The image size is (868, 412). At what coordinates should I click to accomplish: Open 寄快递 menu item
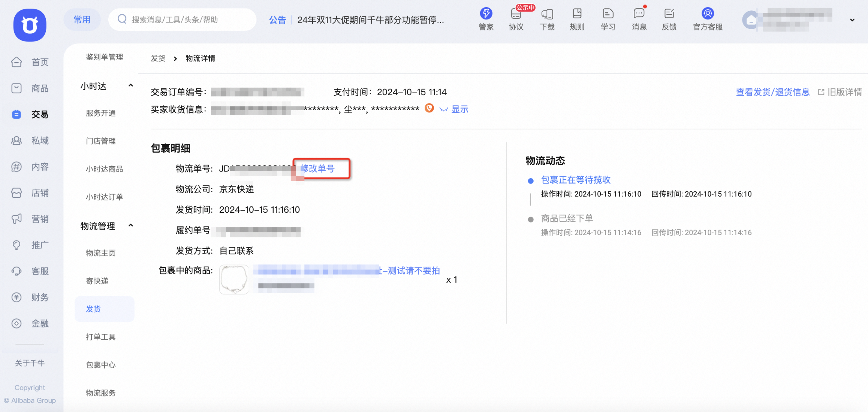(97, 281)
